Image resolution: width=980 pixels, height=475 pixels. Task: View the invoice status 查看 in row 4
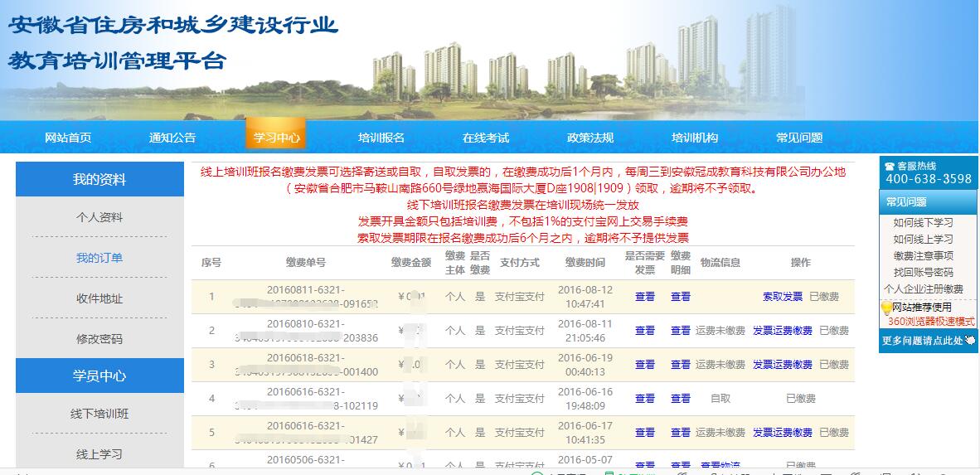click(x=645, y=398)
